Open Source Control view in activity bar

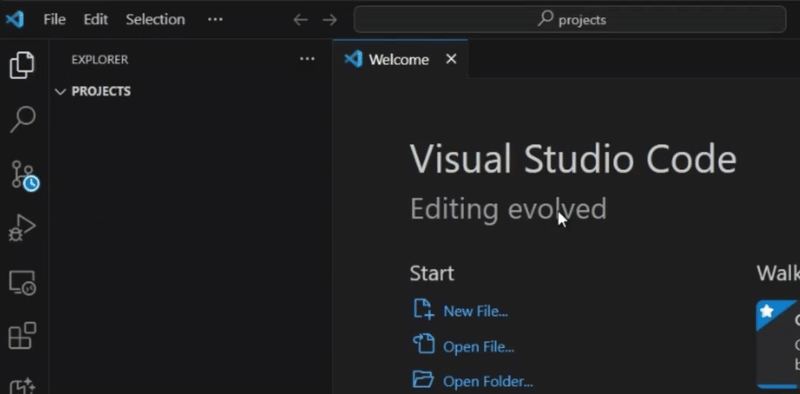(24, 176)
